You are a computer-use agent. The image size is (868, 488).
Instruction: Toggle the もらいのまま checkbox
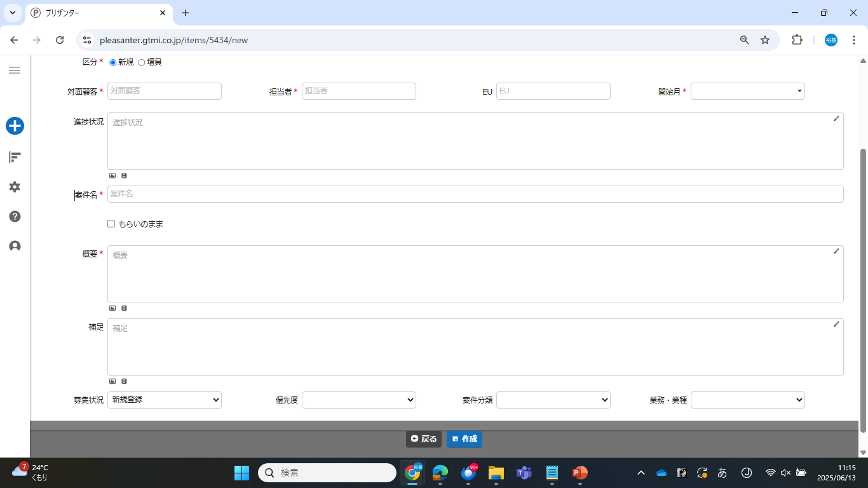point(111,224)
